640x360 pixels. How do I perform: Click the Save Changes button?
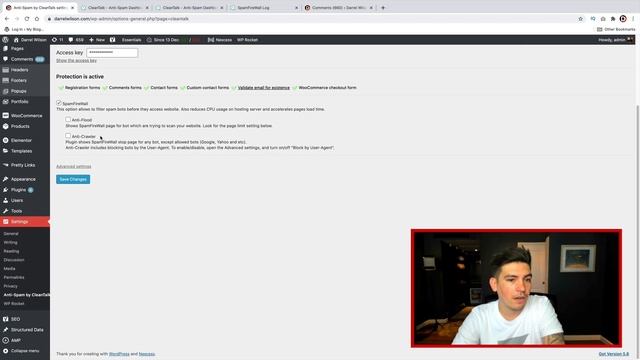click(x=73, y=179)
